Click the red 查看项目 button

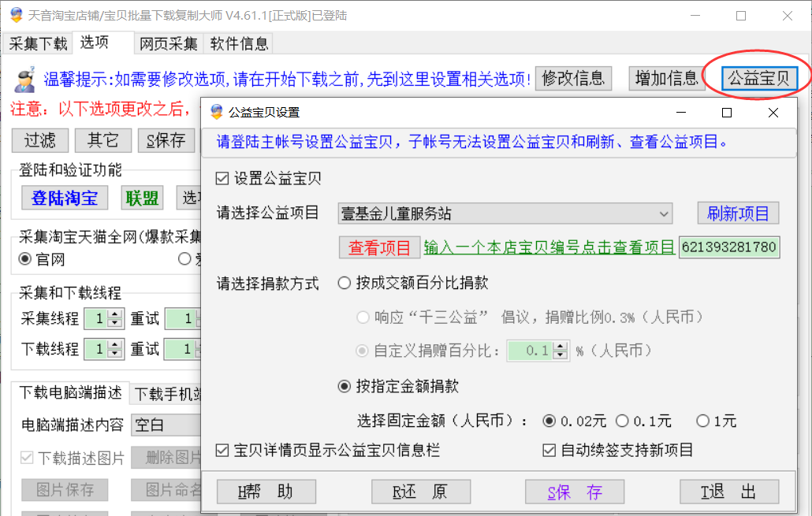point(379,247)
